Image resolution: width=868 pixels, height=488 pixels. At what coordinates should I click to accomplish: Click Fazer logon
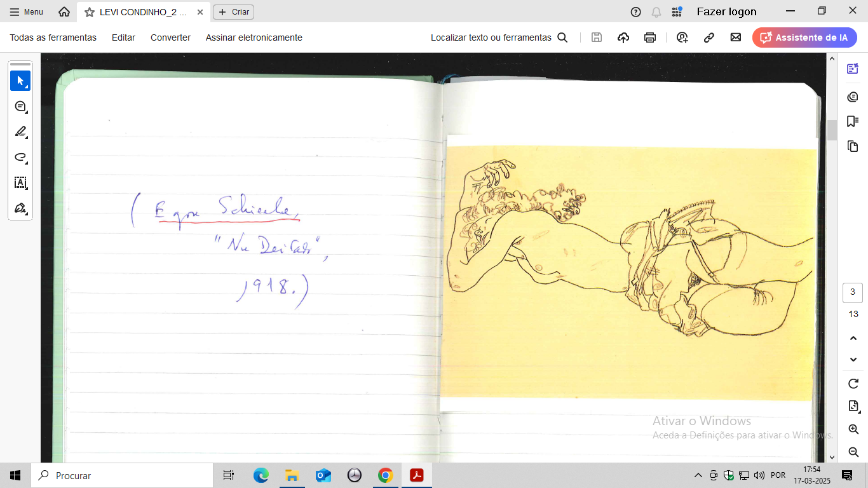(x=726, y=11)
